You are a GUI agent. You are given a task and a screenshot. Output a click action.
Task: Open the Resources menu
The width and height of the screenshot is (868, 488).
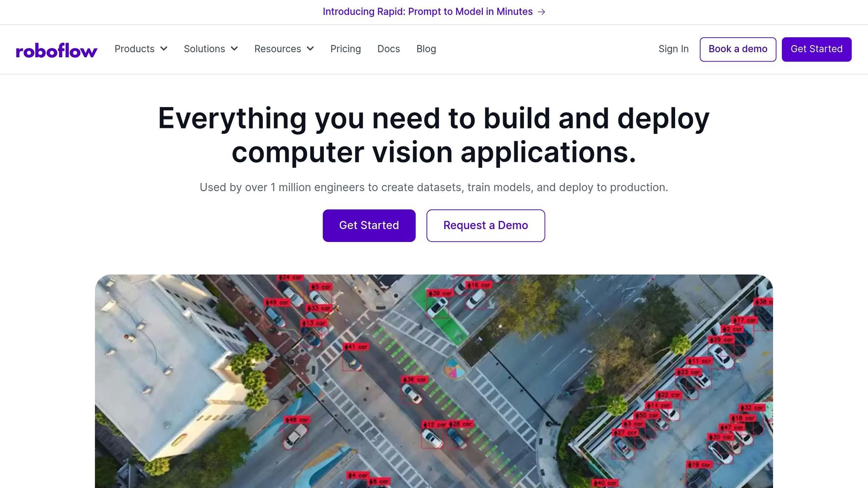click(284, 49)
